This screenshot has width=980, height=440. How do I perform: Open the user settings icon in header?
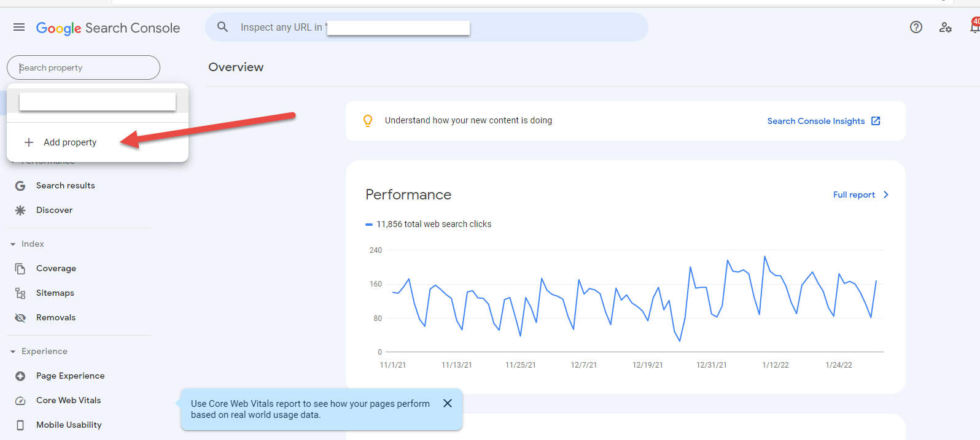click(946, 27)
